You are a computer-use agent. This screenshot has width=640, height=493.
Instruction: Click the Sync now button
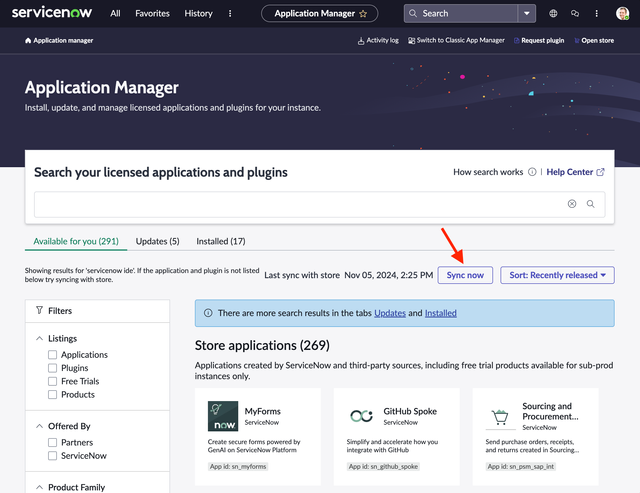(x=465, y=275)
